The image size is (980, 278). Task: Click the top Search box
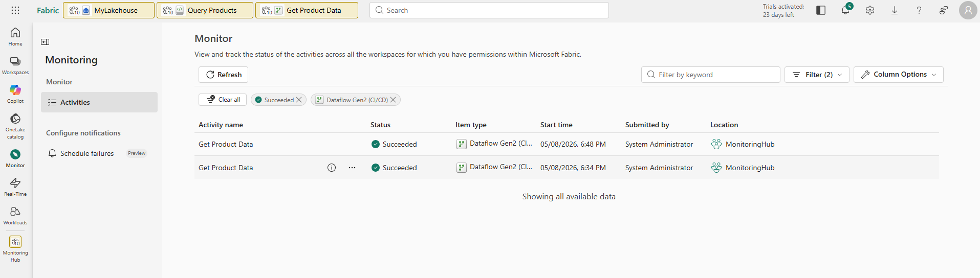(489, 10)
